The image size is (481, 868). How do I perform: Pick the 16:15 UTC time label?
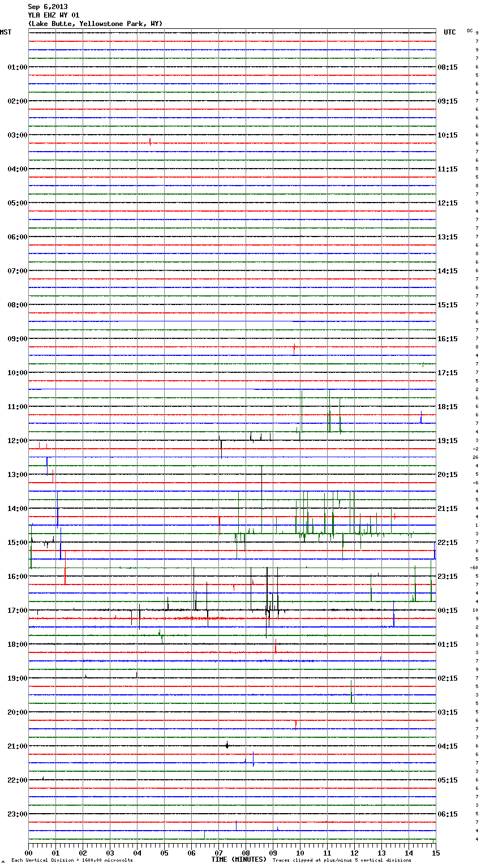pyautogui.click(x=448, y=339)
